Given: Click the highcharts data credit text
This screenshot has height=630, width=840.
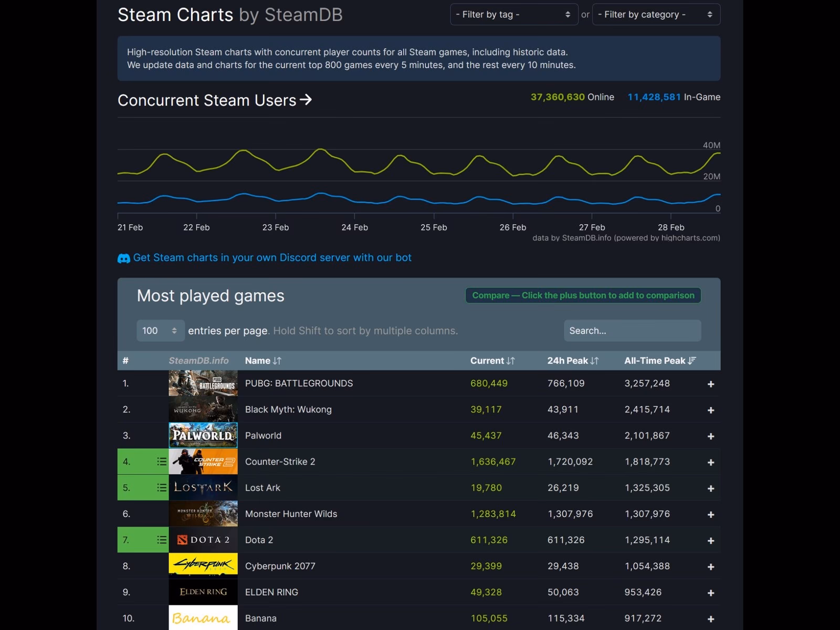Looking at the screenshot, I should 626,238.
